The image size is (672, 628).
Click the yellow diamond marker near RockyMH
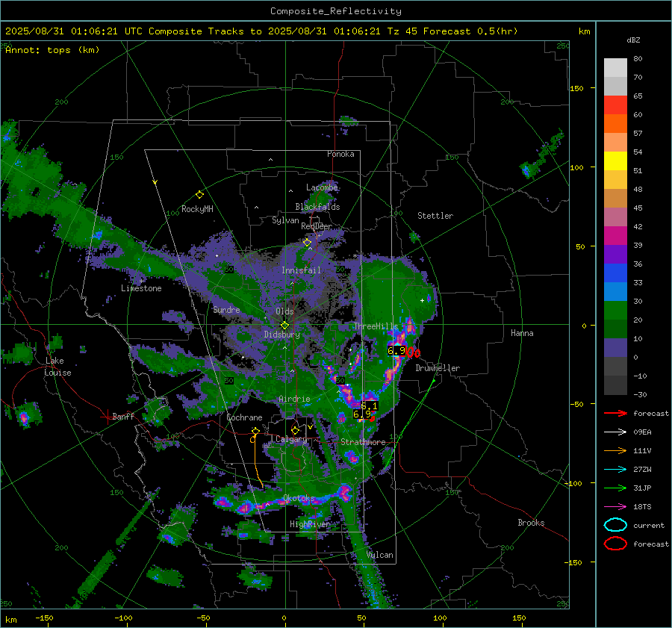pyautogui.click(x=199, y=195)
